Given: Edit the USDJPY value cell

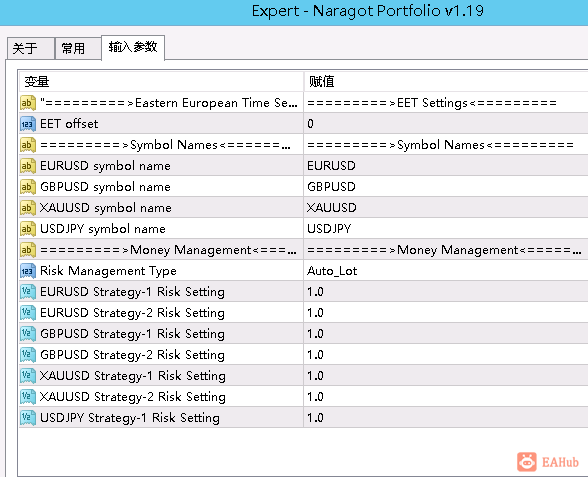Looking at the screenshot, I should [x=446, y=229].
